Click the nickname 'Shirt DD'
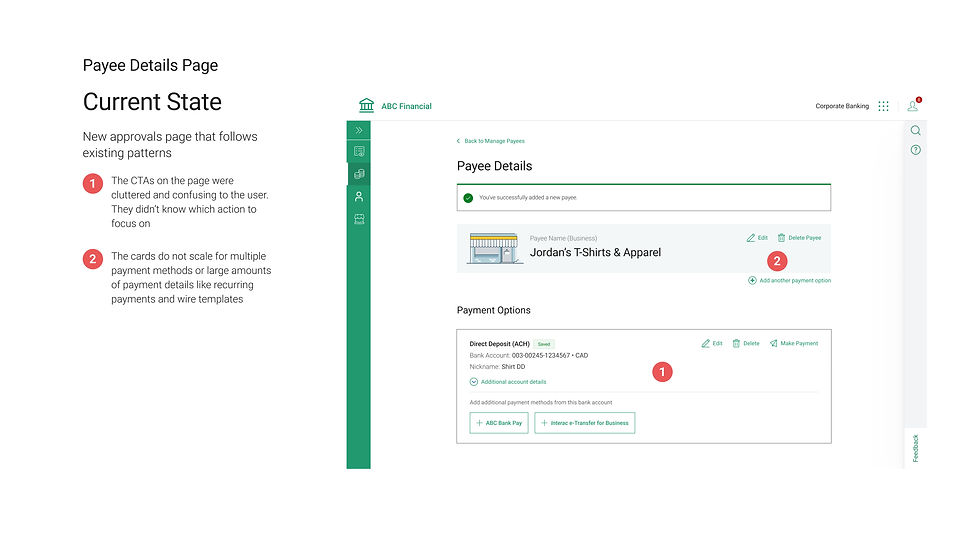The width and height of the screenshot is (980, 551). [x=513, y=367]
